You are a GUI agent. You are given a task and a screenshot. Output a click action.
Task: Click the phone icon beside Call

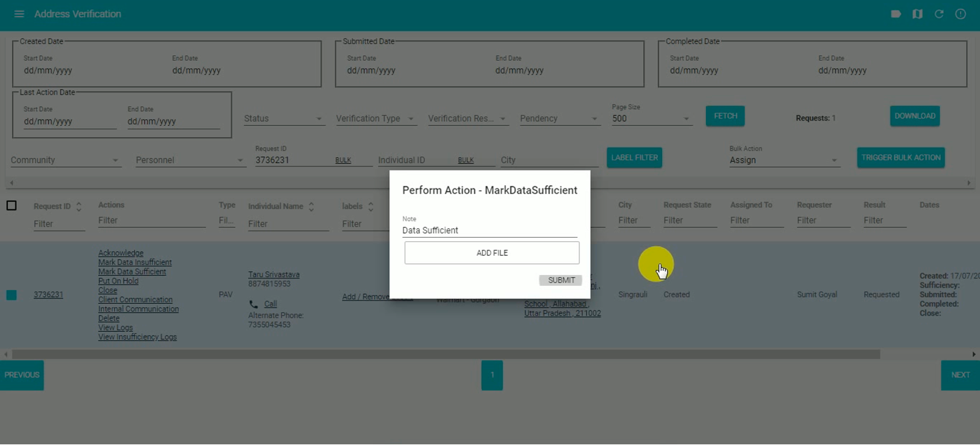click(253, 304)
